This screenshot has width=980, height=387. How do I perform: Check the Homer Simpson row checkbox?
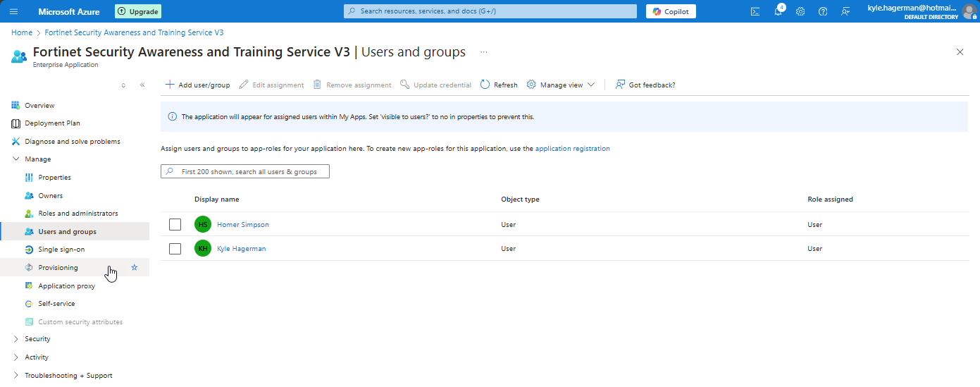point(175,225)
